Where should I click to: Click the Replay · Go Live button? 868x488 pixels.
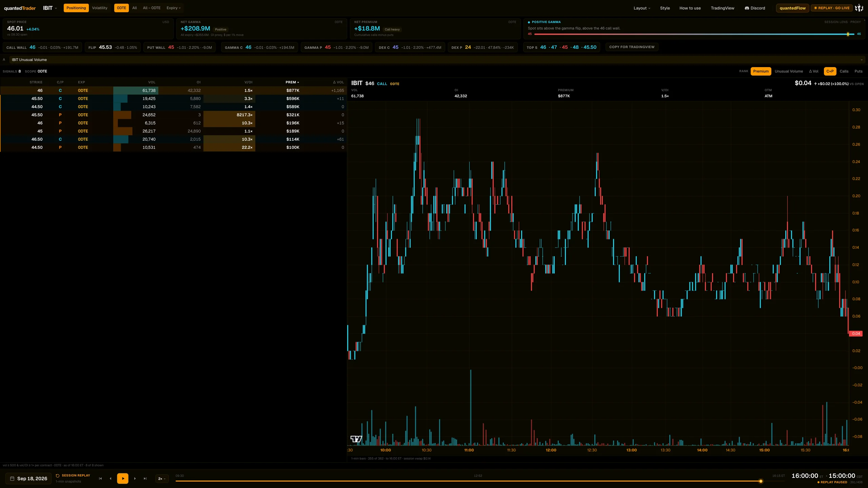point(832,8)
